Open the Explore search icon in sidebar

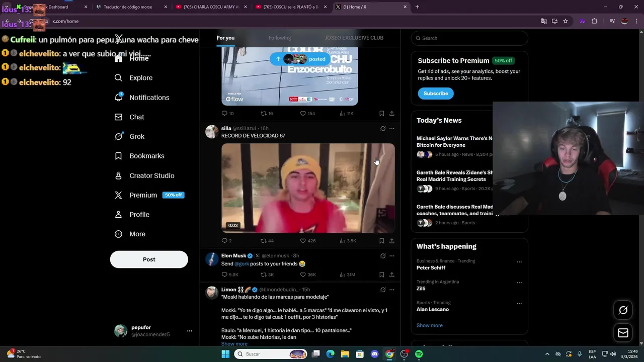[x=118, y=78]
